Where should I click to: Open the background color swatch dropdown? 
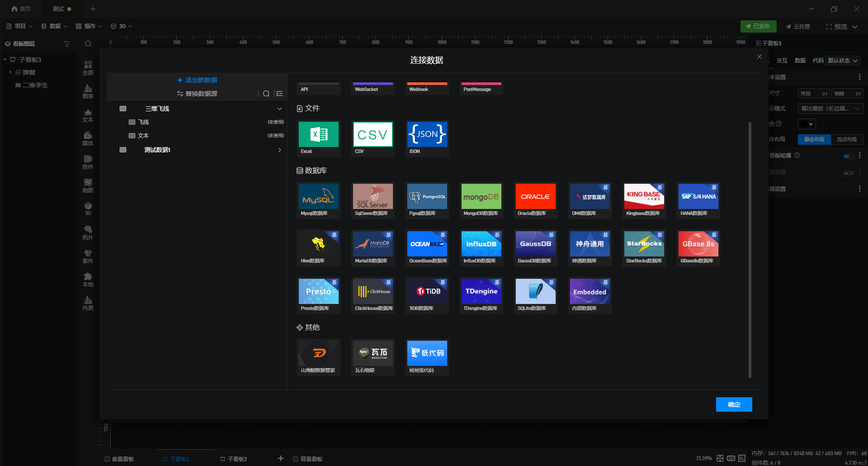[807, 124]
